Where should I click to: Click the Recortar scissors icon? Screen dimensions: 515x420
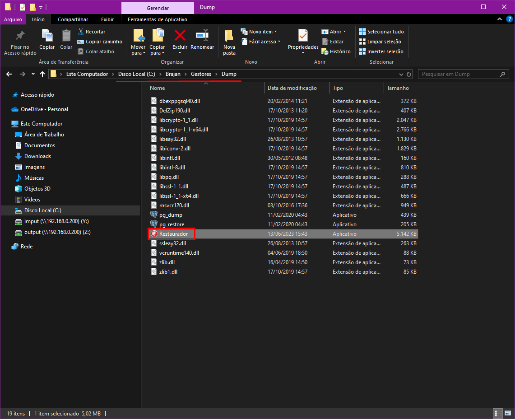[x=81, y=32]
